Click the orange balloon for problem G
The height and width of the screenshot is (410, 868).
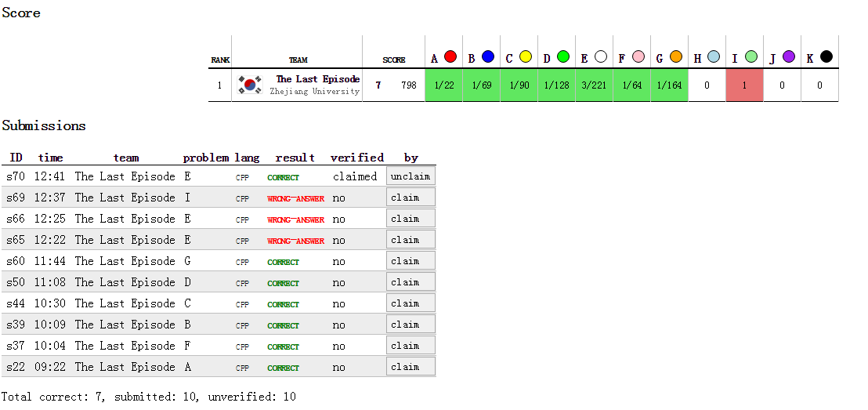(675, 57)
